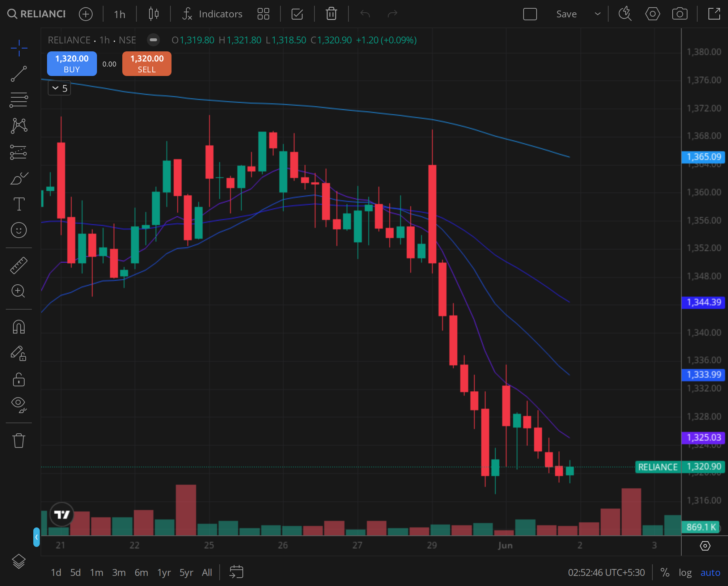Image resolution: width=728 pixels, height=586 pixels.
Task: Select the All time range
Action: (207, 573)
